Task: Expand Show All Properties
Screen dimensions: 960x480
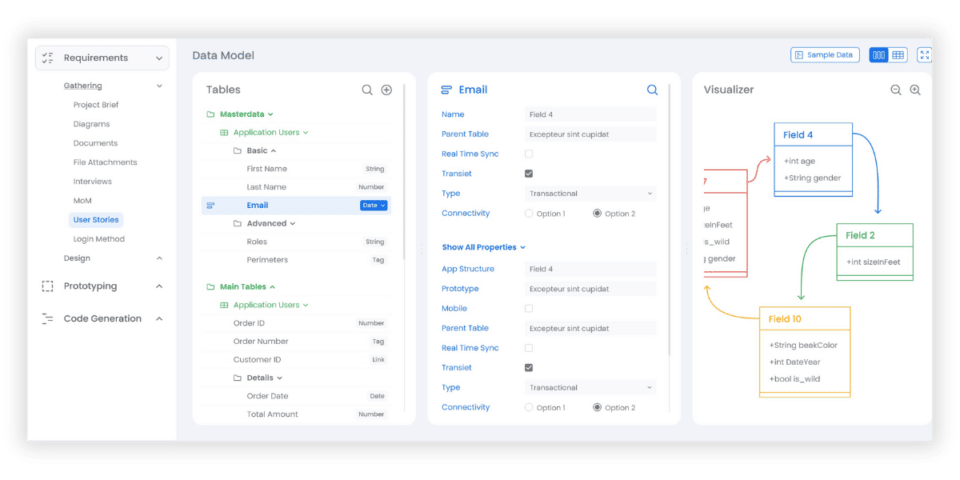Action: tap(483, 247)
